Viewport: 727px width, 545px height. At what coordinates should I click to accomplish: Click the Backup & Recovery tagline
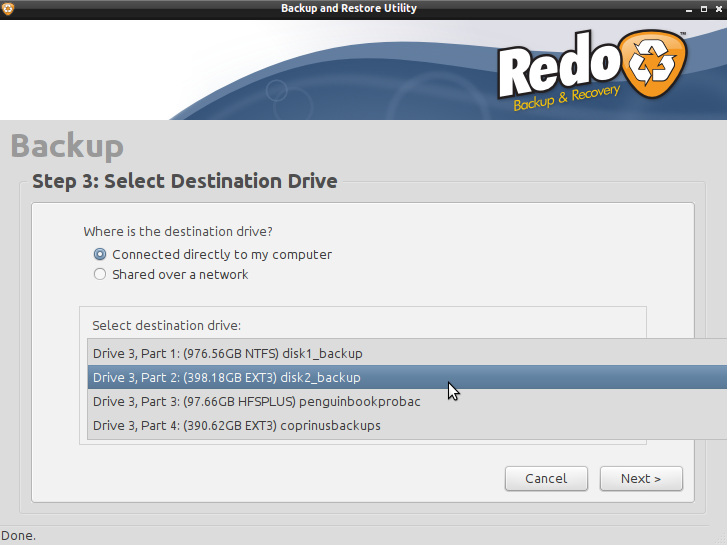[566, 98]
